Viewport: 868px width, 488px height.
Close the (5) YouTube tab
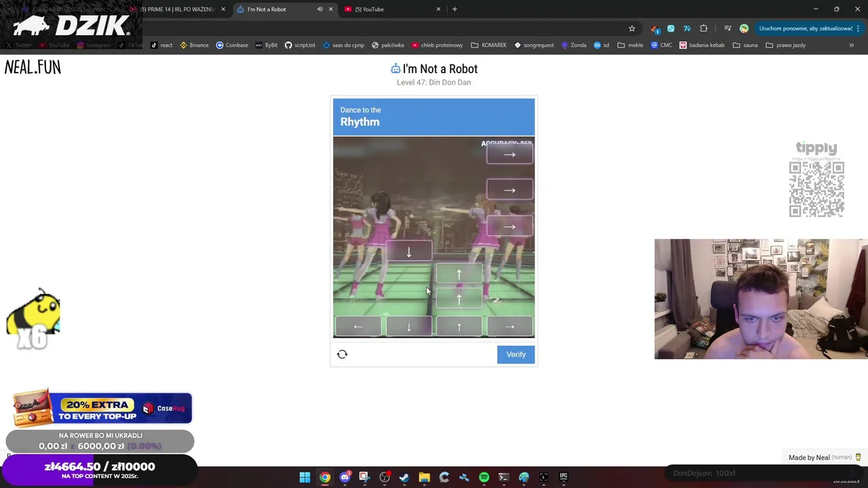click(438, 9)
